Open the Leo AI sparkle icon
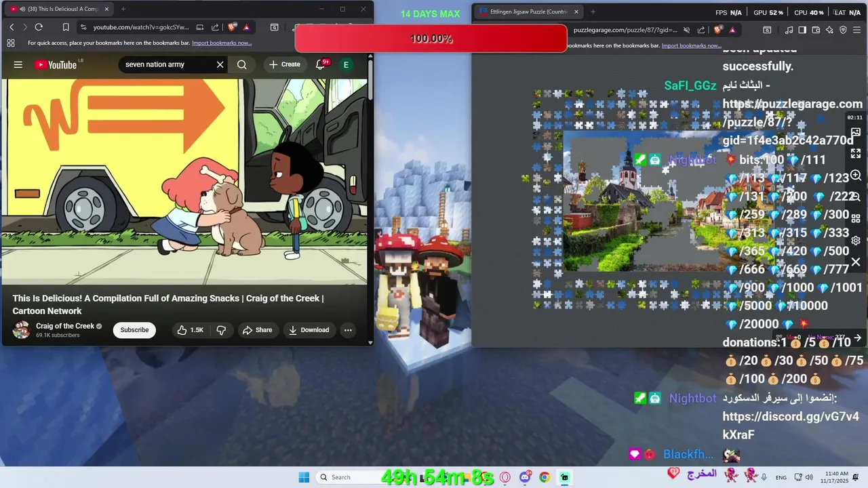The height and width of the screenshot is (488, 868). [829, 30]
